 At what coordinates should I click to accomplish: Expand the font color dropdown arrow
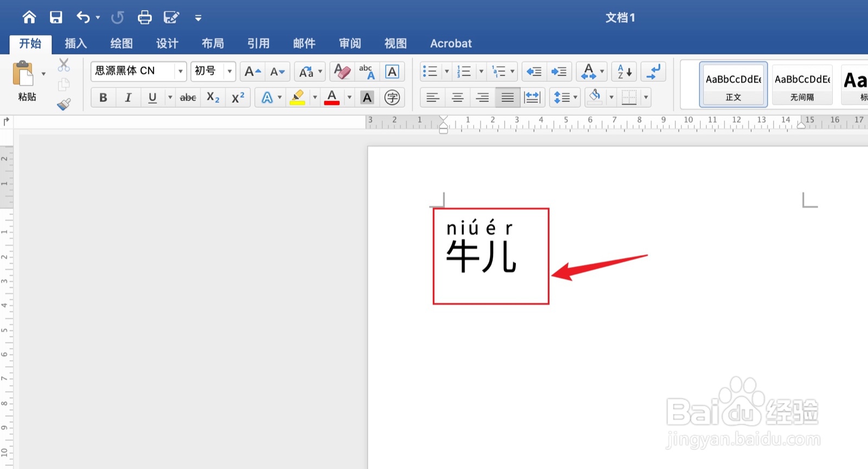point(349,98)
